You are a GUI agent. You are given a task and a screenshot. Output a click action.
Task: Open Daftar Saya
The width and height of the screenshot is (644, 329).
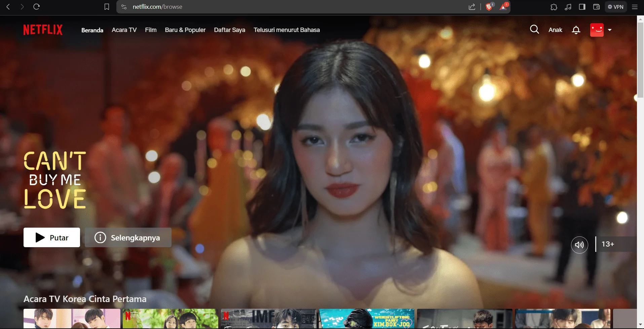(x=230, y=30)
